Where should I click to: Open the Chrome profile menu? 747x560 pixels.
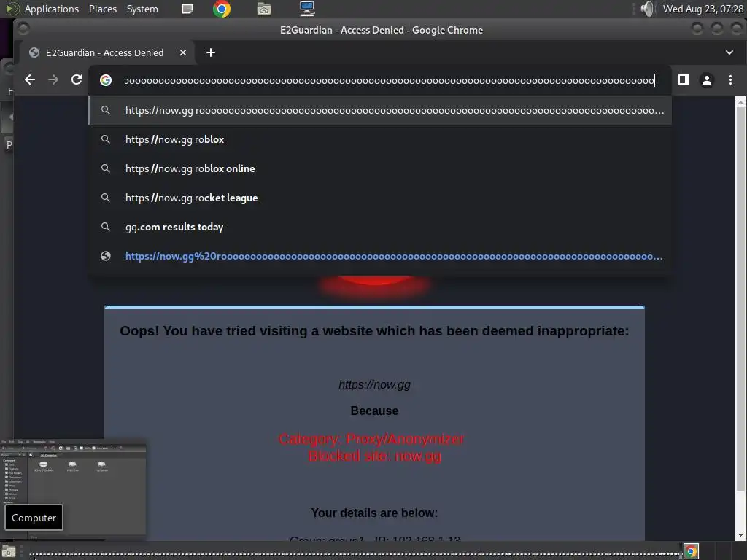pos(706,80)
